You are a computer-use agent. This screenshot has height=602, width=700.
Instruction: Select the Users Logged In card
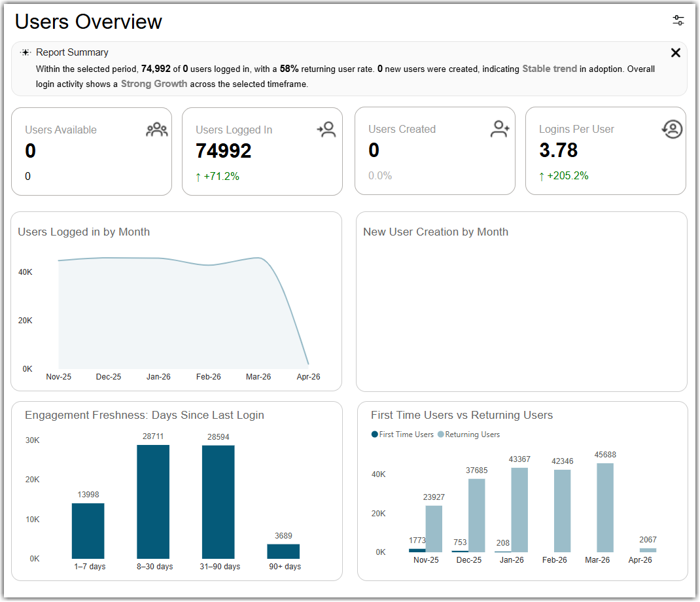(262, 151)
